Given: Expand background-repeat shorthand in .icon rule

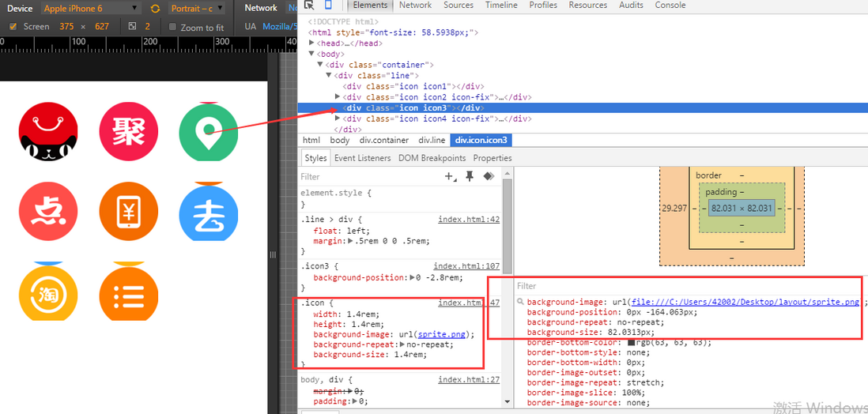Looking at the screenshot, I should click(x=402, y=344).
